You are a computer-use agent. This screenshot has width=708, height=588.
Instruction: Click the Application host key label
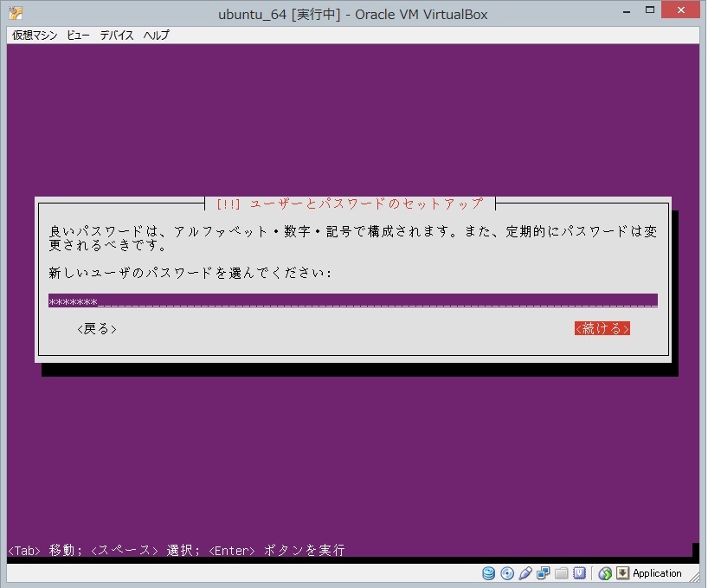657,573
